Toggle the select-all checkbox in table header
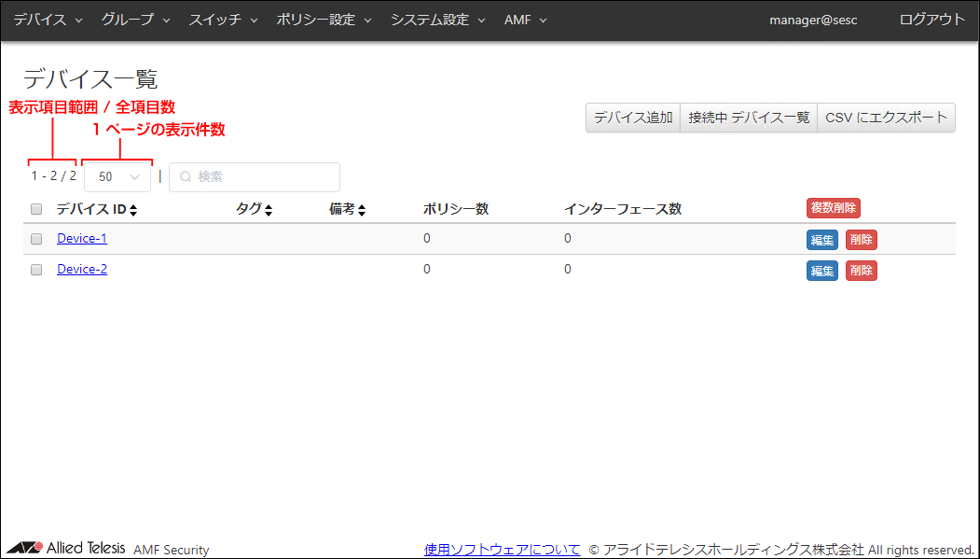Viewport: 980px width, 559px height. [x=36, y=209]
